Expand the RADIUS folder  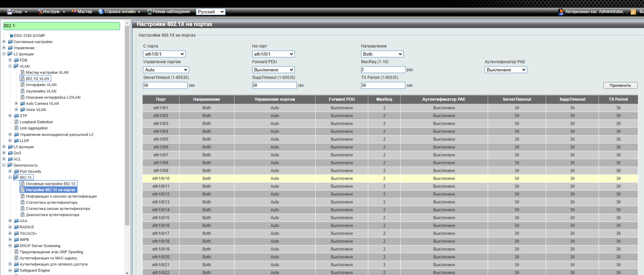10,227
